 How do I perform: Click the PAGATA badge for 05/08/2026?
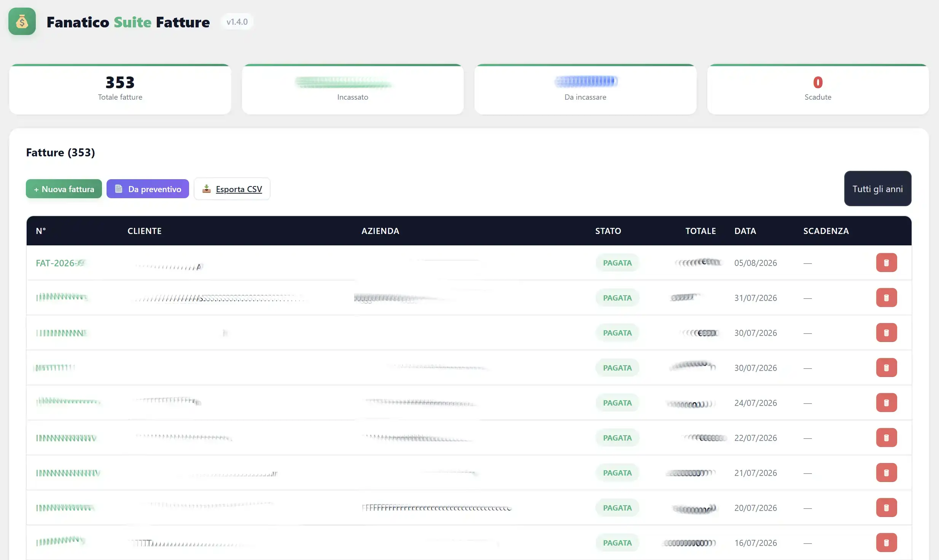617,263
